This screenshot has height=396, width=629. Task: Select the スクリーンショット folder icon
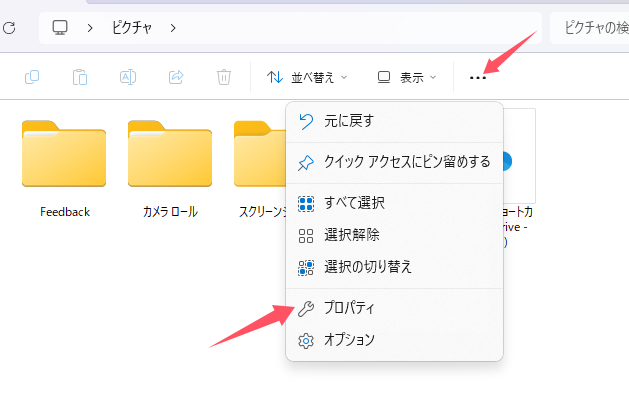260,153
